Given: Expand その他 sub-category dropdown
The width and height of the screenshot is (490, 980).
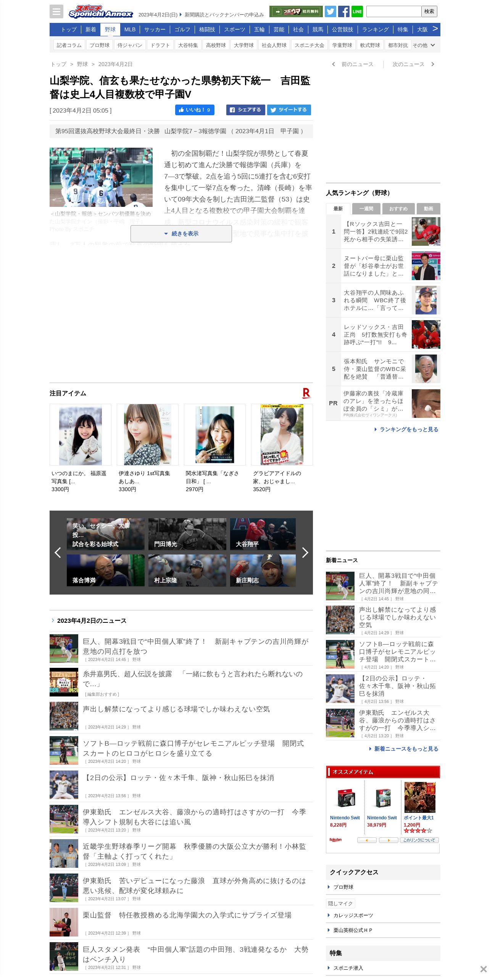Looking at the screenshot, I should tap(424, 45).
